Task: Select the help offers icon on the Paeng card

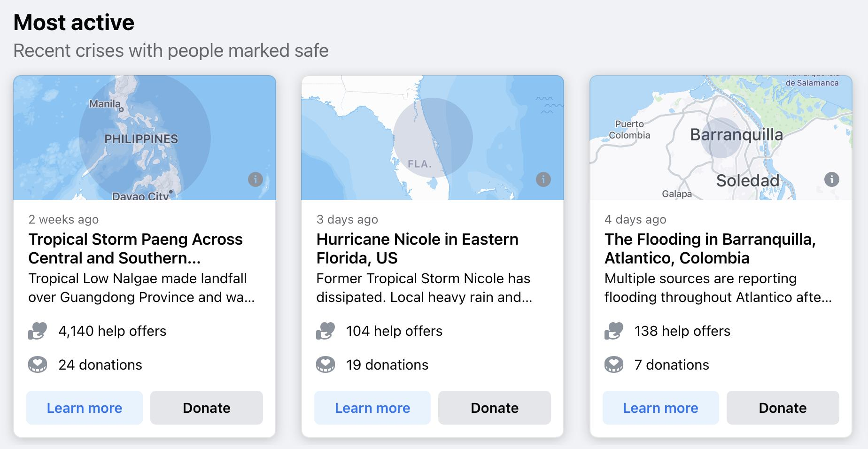Action: [38, 331]
